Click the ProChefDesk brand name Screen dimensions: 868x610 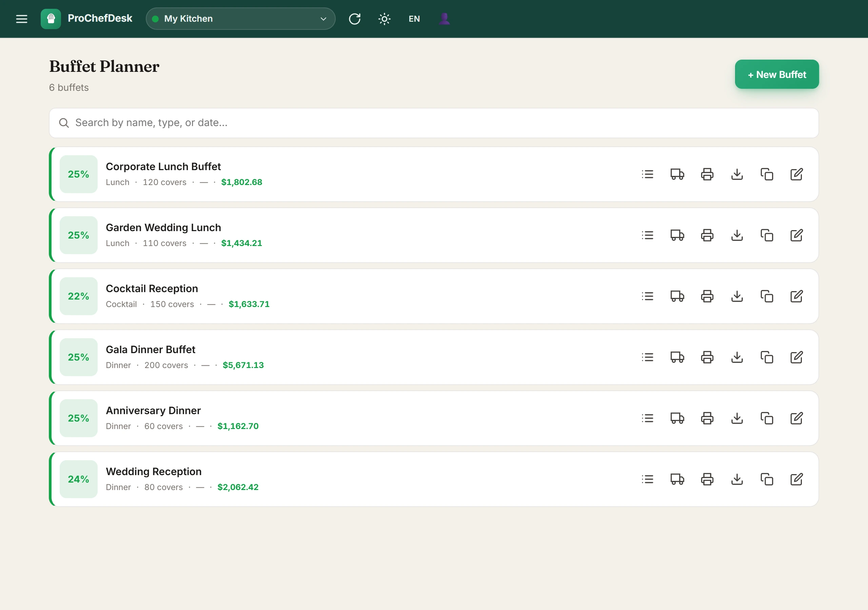click(100, 19)
